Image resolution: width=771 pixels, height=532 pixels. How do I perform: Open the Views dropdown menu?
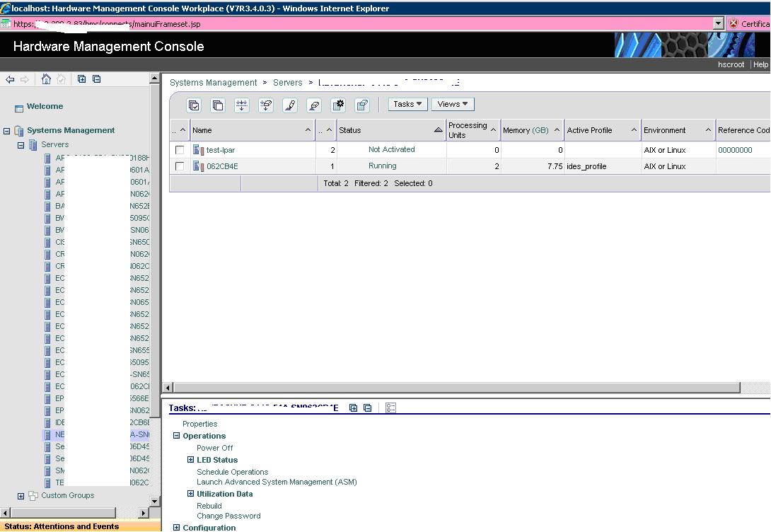pos(452,104)
